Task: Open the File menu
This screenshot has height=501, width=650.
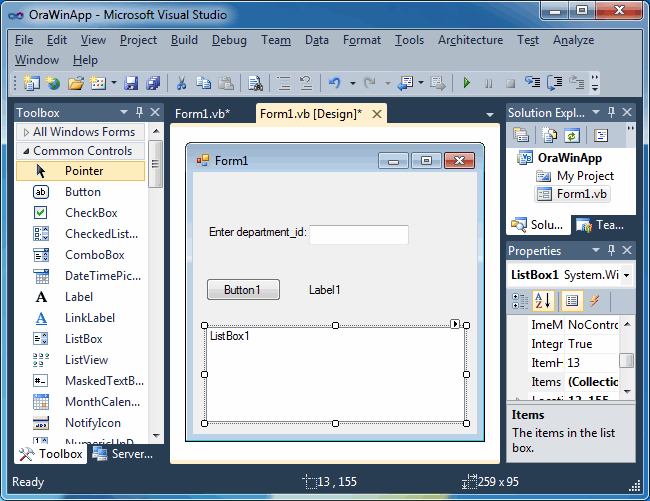Action: point(24,40)
